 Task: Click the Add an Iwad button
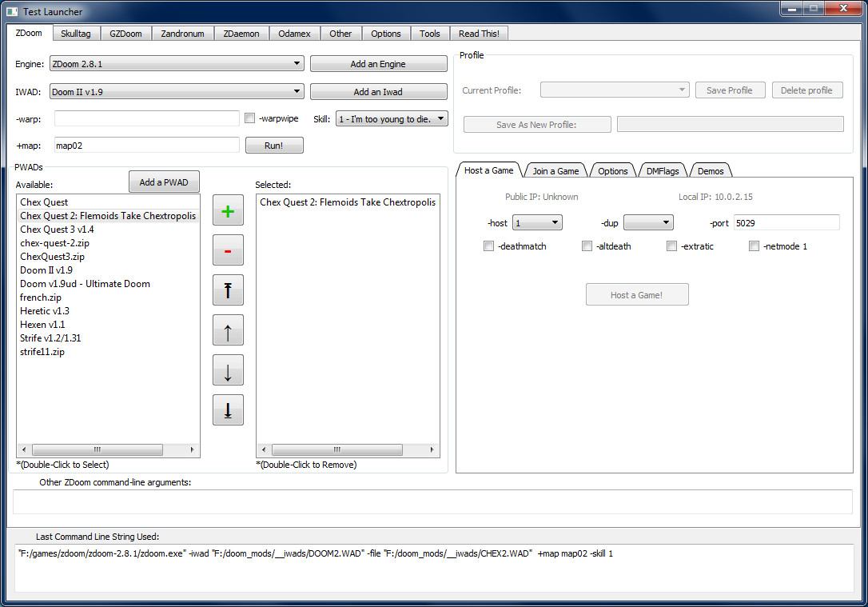click(x=379, y=91)
